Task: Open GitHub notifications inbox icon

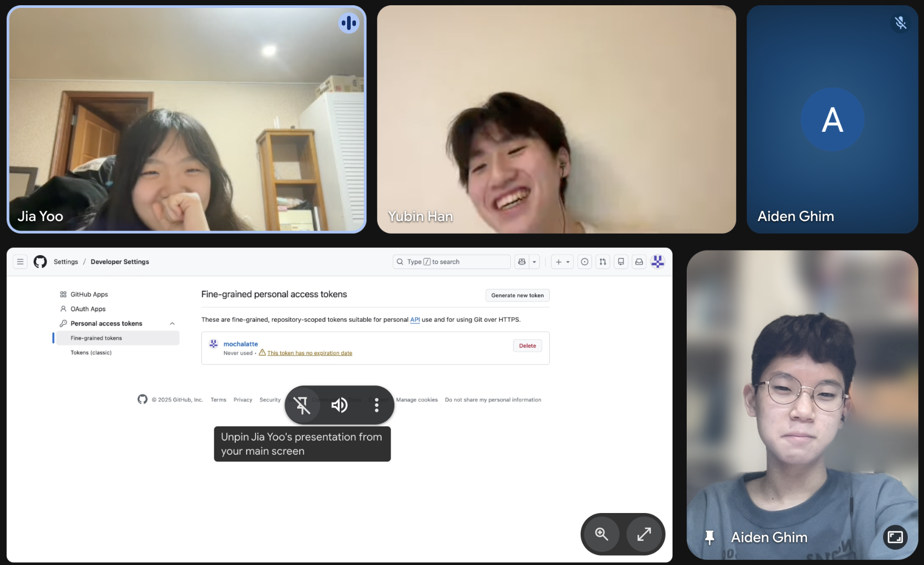Action: click(x=639, y=261)
